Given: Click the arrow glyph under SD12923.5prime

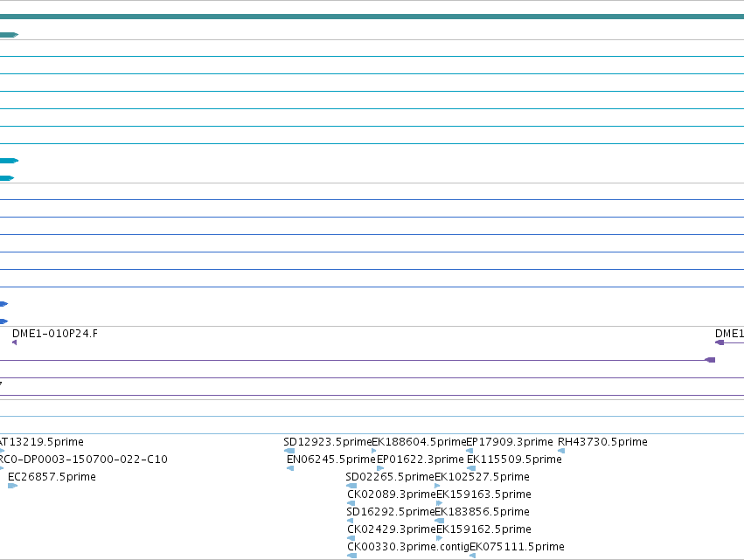Looking at the screenshot, I should (289, 451).
